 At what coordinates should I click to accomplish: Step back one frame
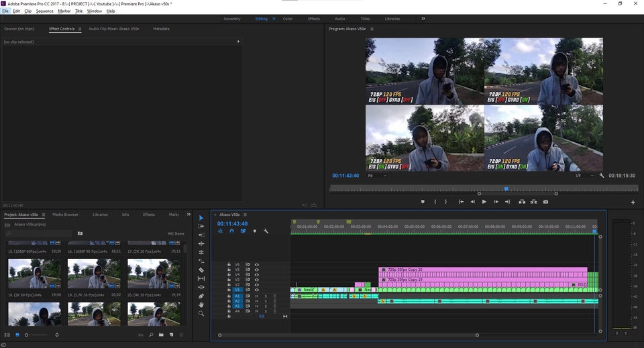(x=473, y=202)
